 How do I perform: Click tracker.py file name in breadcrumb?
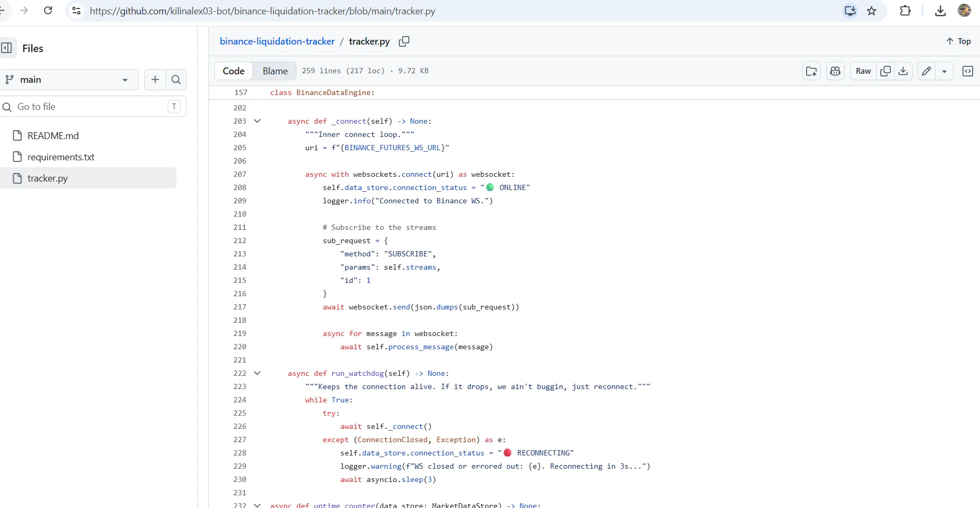tap(369, 41)
